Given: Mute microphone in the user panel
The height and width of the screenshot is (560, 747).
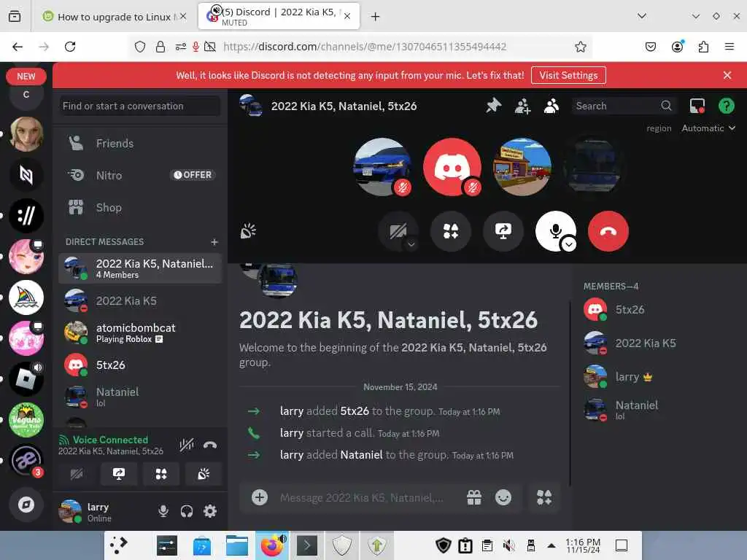Looking at the screenshot, I should [163, 511].
